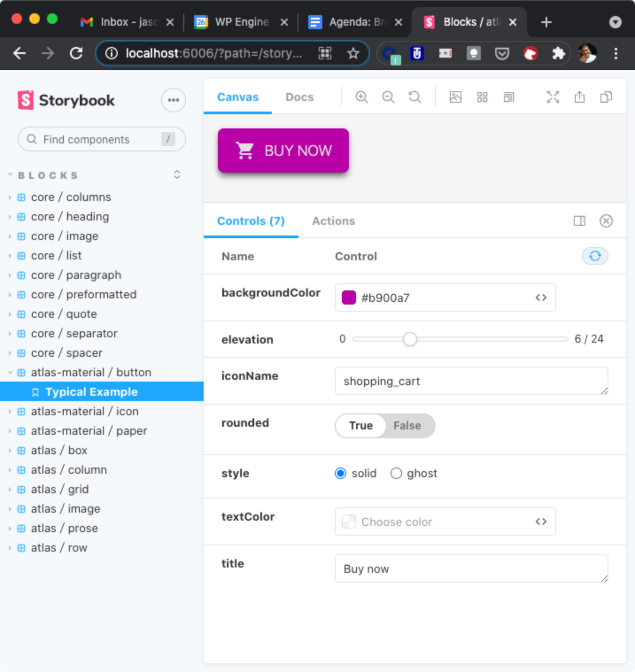Open canvas in new tab icon
The width and height of the screenshot is (635, 672).
pos(579,97)
